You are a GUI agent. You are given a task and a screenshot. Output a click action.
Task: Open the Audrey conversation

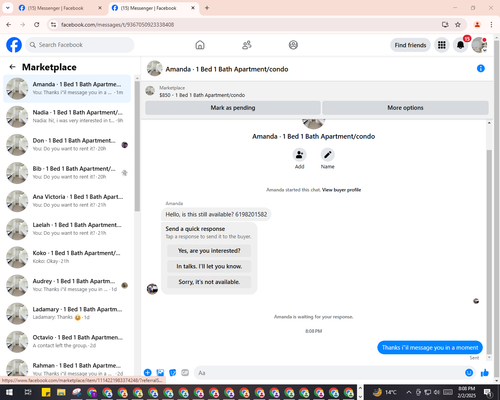point(67,285)
